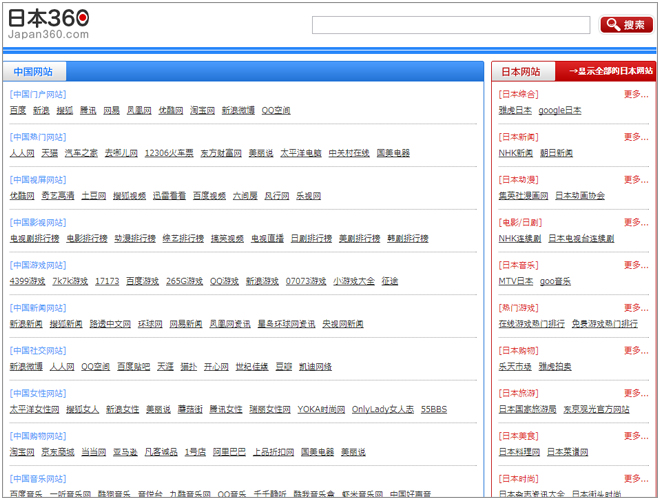Open the 7k7k游戏 link
Screen dimensions: 660x500
point(70,281)
